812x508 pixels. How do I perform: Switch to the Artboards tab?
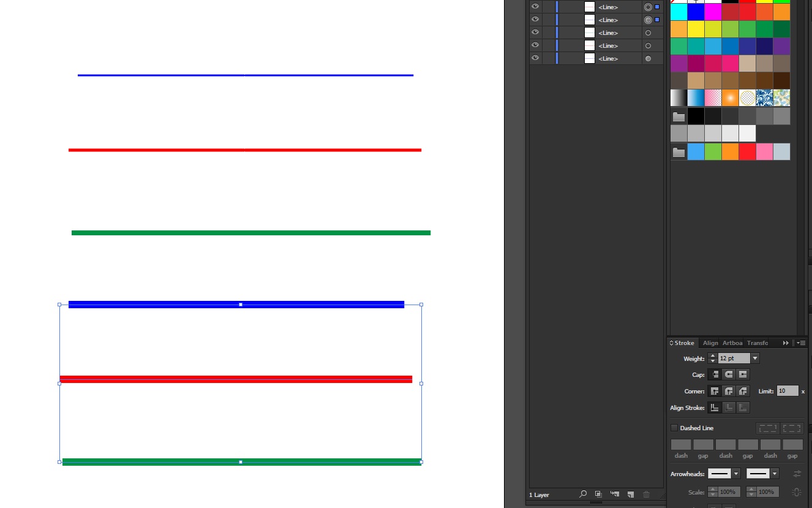coord(732,343)
